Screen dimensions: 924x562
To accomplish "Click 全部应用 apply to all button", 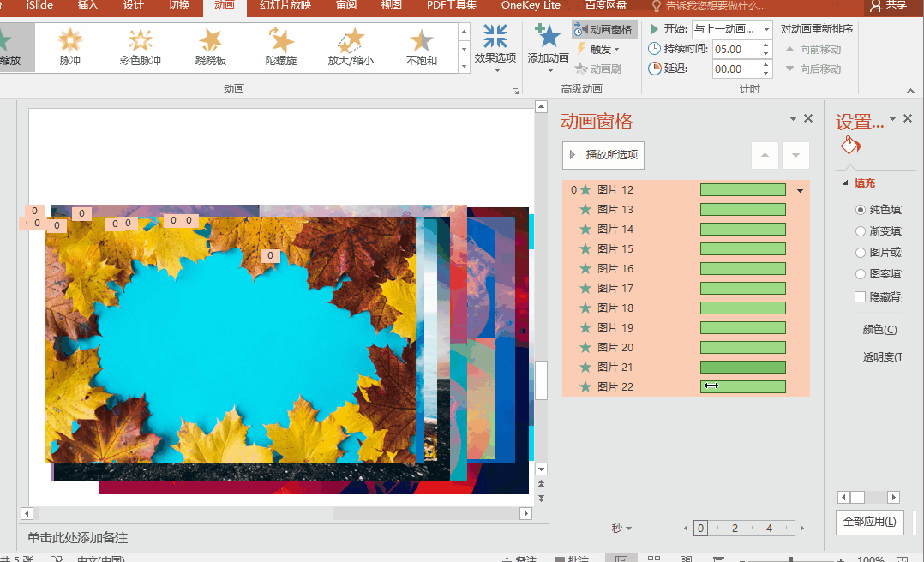I will coord(870,522).
